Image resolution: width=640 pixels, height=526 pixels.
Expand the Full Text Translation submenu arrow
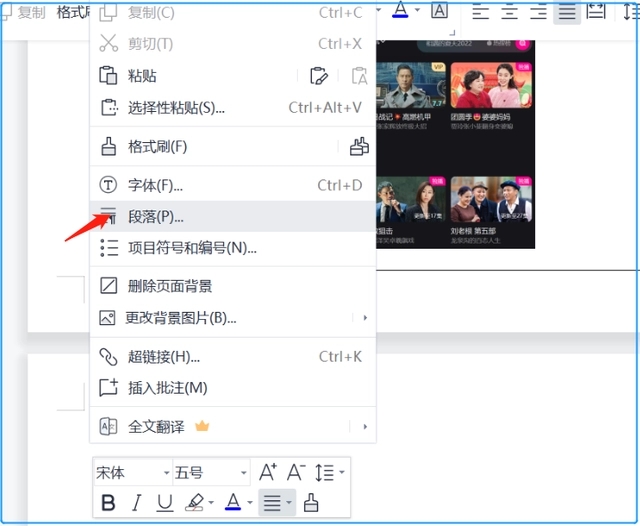point(365,427)
